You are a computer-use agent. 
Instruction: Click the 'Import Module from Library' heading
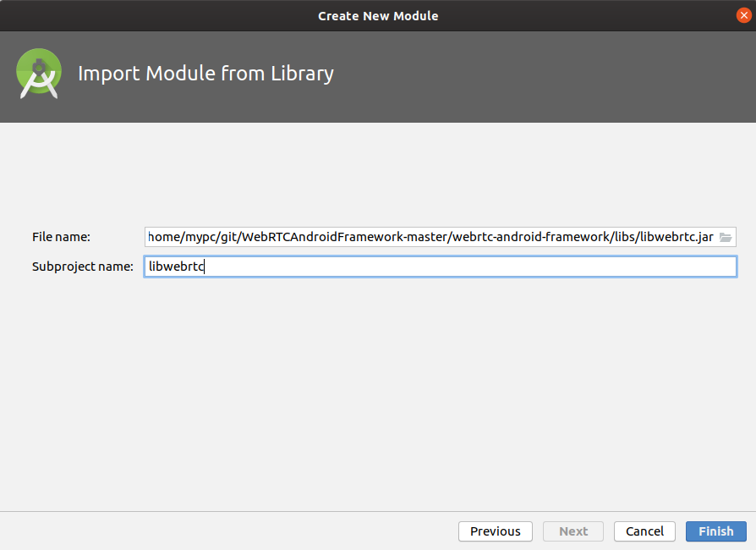[x=206, y=74]
